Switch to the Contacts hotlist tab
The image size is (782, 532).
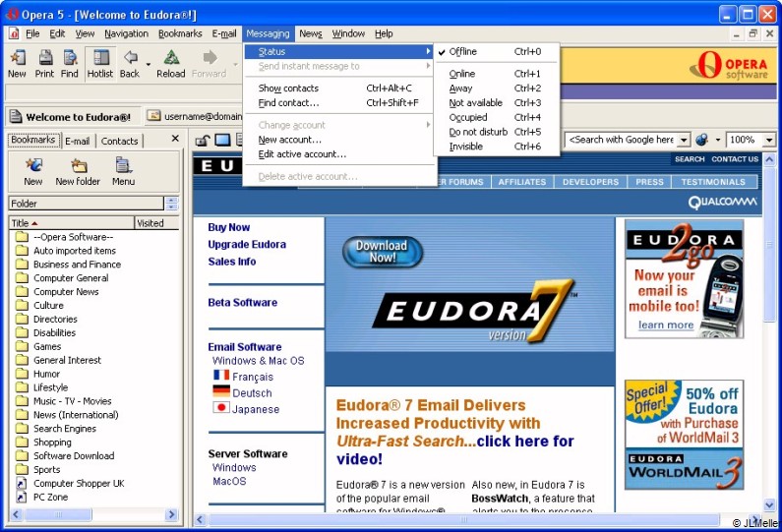point(119,141)
